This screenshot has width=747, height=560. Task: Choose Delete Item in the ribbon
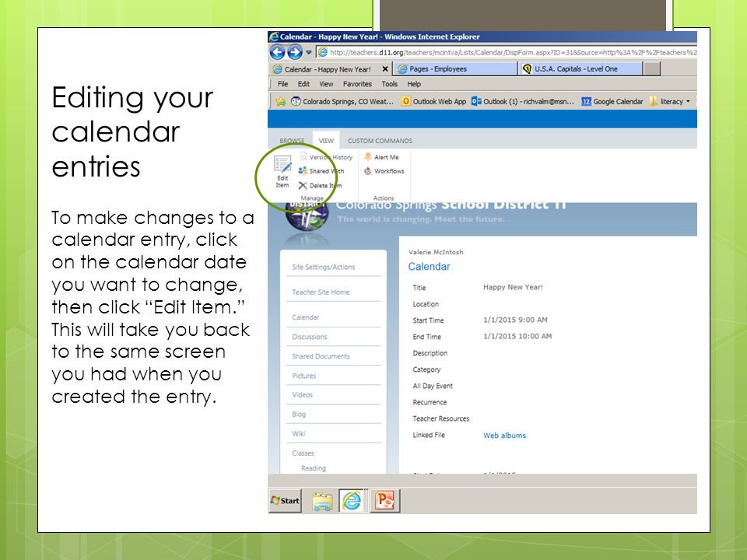point(321,186)
